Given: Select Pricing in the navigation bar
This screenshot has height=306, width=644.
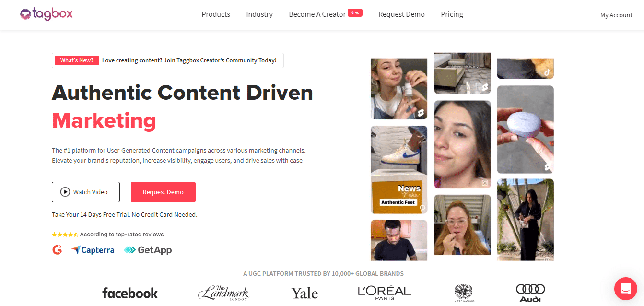Looking at the screenshot, I should coord(452,14).
